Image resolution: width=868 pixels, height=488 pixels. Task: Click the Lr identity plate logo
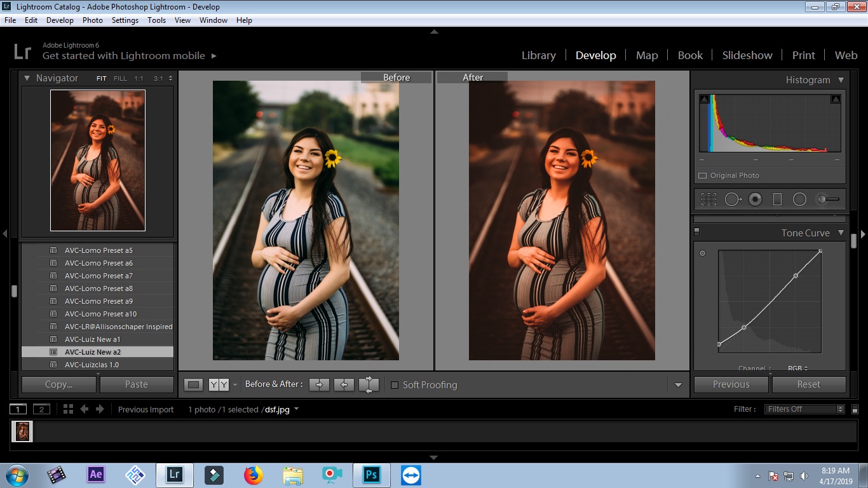pyautogui.click(x=22, y=51)
